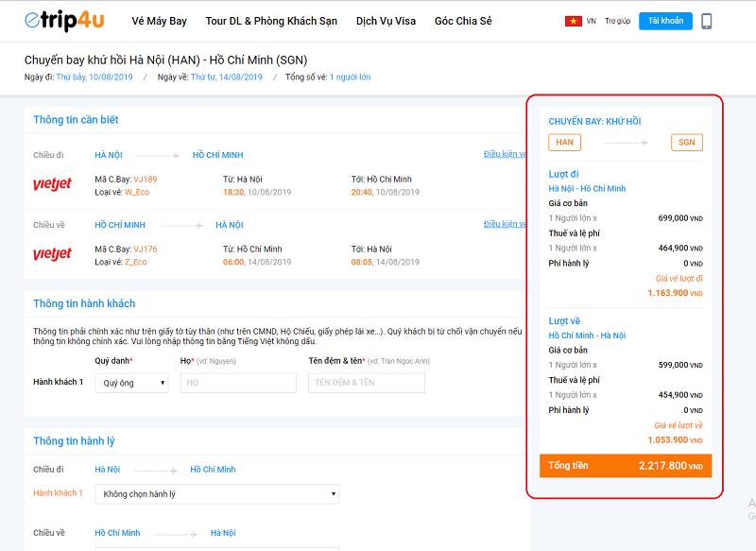Click the Trợ giúp help link

pyautogui.click(x=617, y=21)
